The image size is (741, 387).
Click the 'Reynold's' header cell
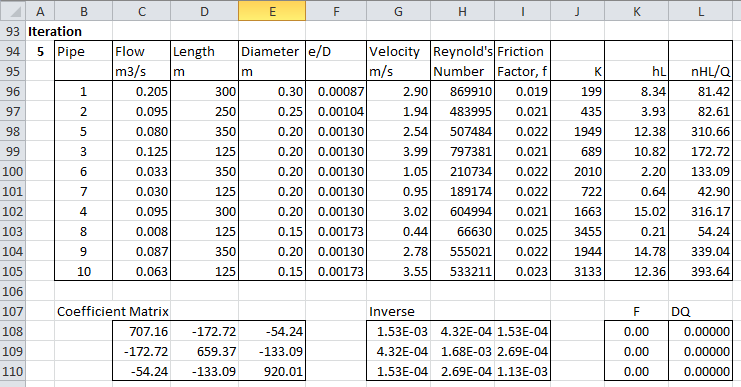(462, 51)
